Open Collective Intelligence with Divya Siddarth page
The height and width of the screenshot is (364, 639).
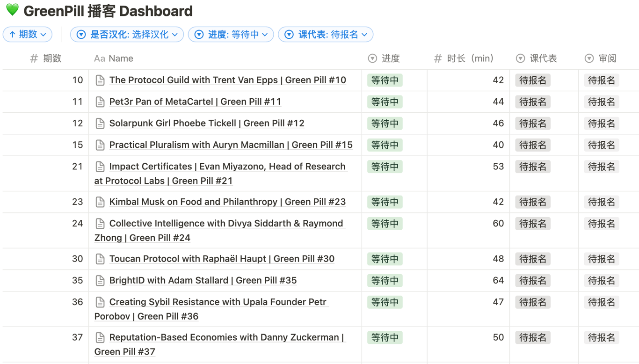click(219, 231)
